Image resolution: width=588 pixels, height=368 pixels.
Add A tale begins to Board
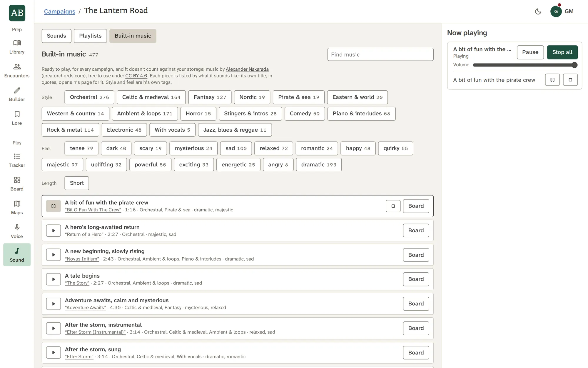point(416,279)
